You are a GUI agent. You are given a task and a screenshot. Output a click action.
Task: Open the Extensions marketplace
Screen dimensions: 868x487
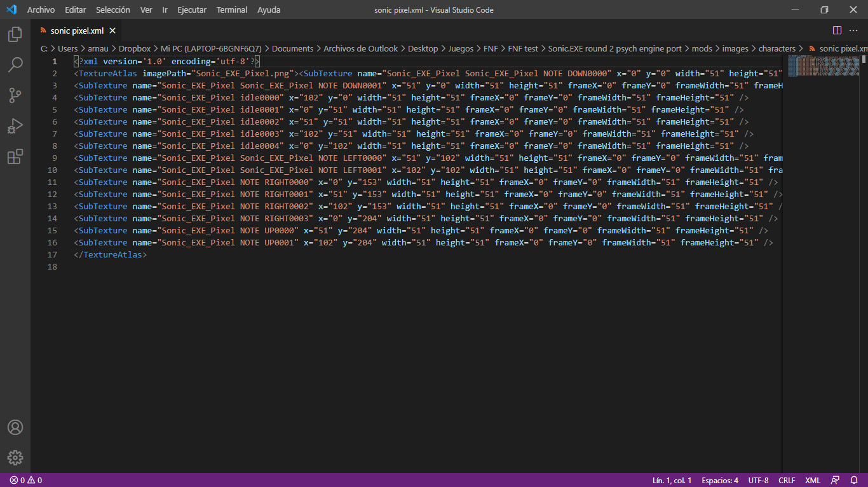tap(15, 156)
